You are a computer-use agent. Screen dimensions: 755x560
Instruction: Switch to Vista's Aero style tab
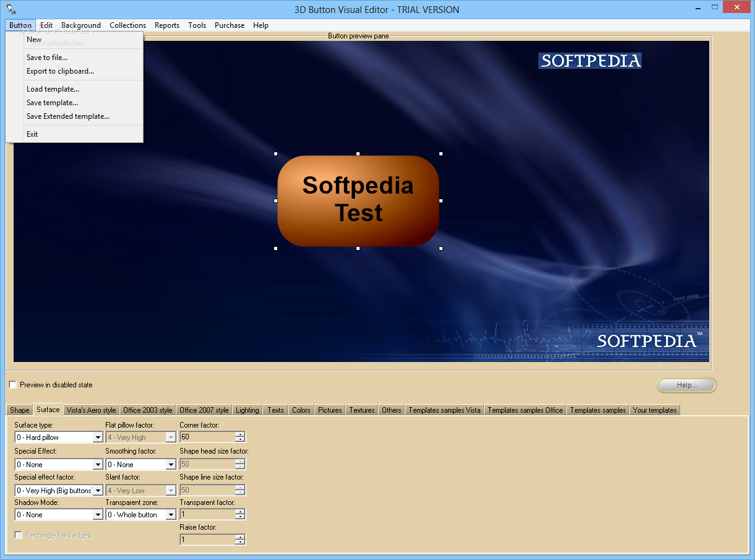click(91, 410)
